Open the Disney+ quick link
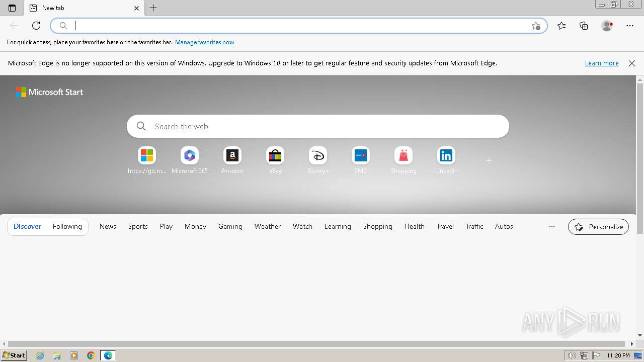Image resolution: width=644 pixels, height=362 pixels. [x=318, y=160]
